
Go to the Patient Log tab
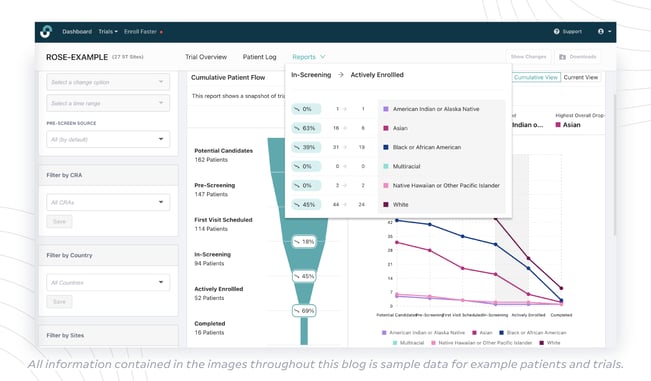(x=259, y=57)
